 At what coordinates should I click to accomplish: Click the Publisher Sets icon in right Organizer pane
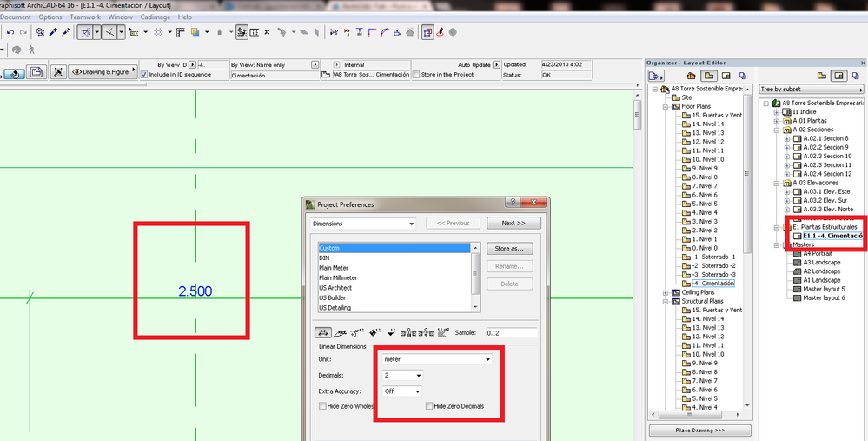(x=856, y=76)
